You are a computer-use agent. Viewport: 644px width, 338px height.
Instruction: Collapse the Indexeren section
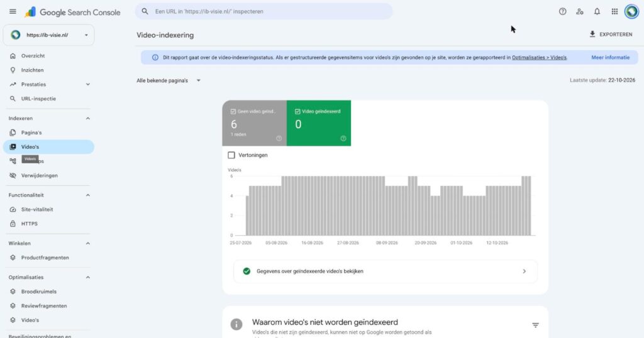tap(87, 118)
